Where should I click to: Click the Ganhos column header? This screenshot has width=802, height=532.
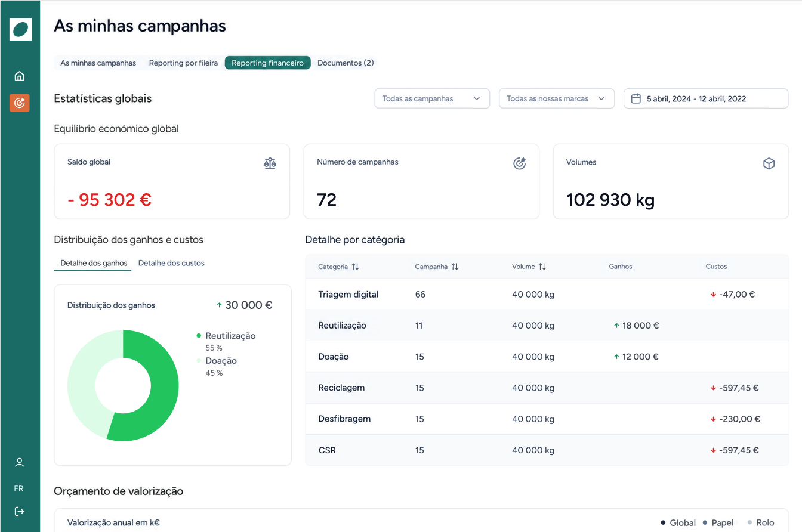621,267
